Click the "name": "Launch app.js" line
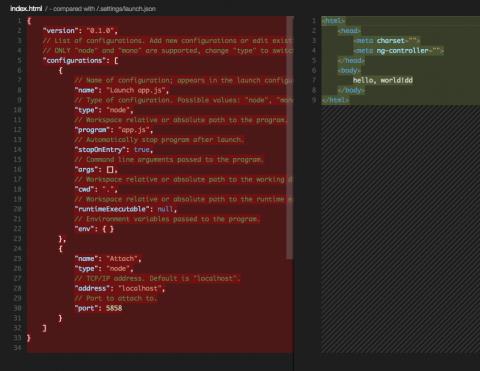 pos(122,90)
